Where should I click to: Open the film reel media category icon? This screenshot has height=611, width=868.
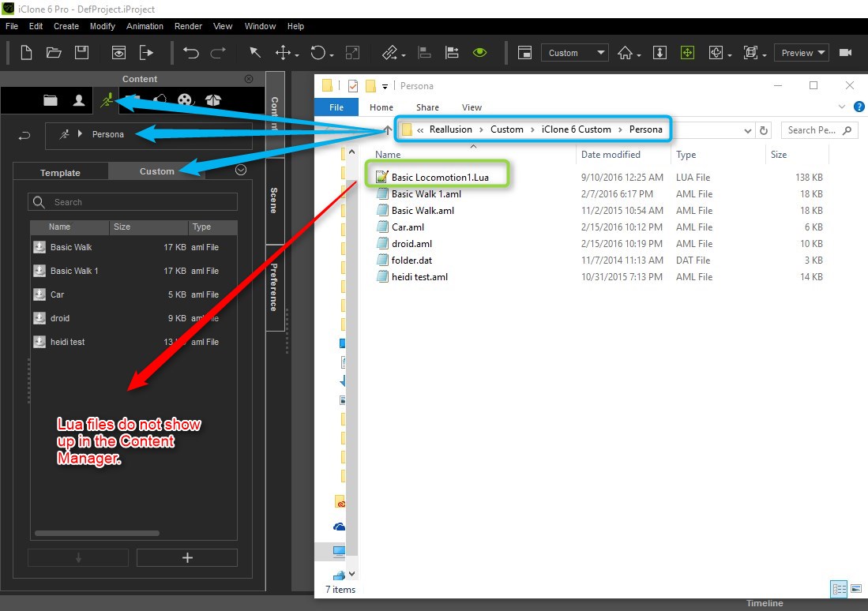click(x=186, y=100)
